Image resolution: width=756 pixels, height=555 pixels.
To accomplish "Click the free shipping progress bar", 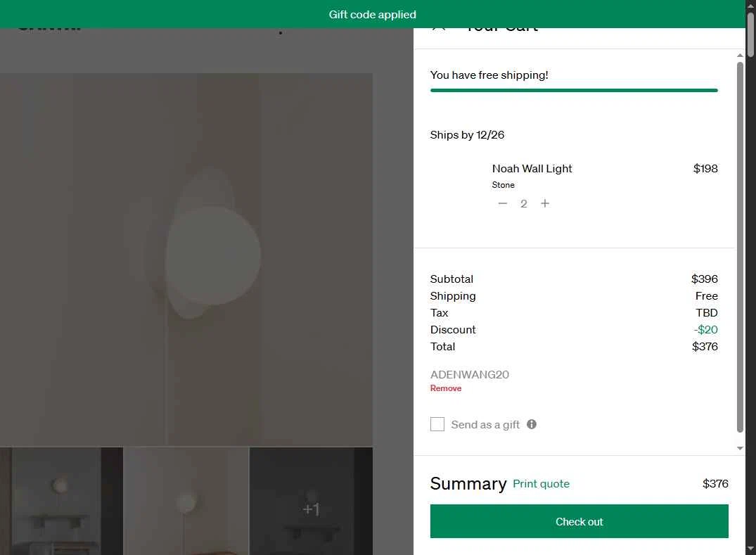I will [x=574, y=90].
